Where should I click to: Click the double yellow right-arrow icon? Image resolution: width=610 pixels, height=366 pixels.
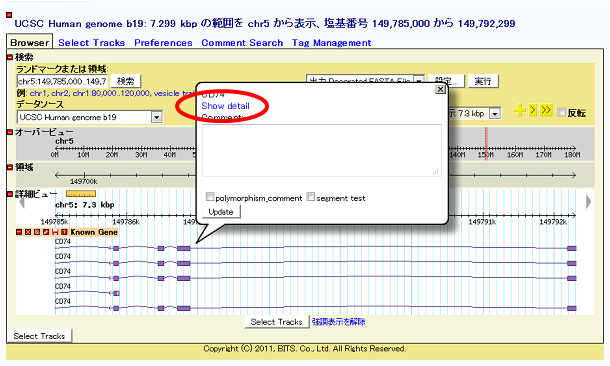[546, 110]
